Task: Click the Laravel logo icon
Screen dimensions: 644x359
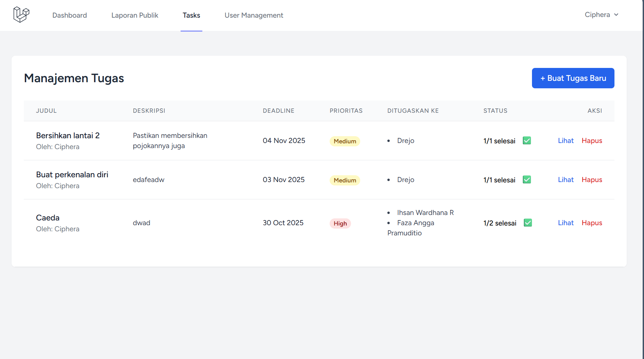Action: click(x=21, y=15)
